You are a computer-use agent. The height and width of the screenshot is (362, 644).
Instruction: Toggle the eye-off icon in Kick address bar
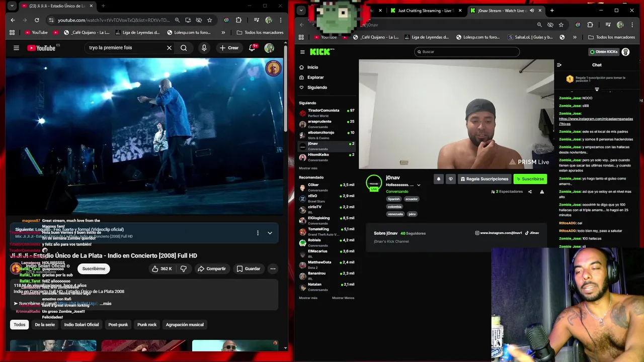(x=550, y=25)
